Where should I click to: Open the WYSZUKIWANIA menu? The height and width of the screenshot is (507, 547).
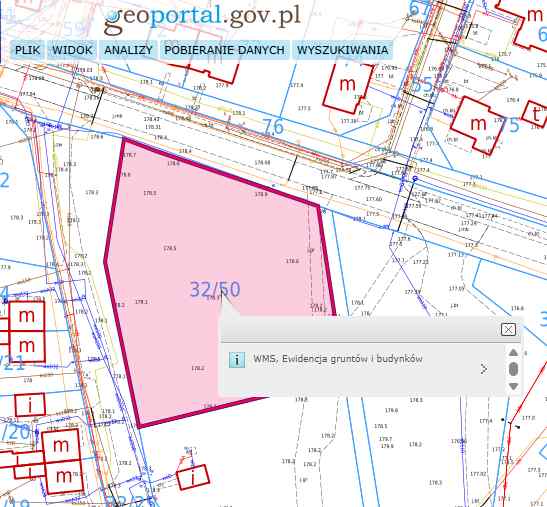click(343, 50)
